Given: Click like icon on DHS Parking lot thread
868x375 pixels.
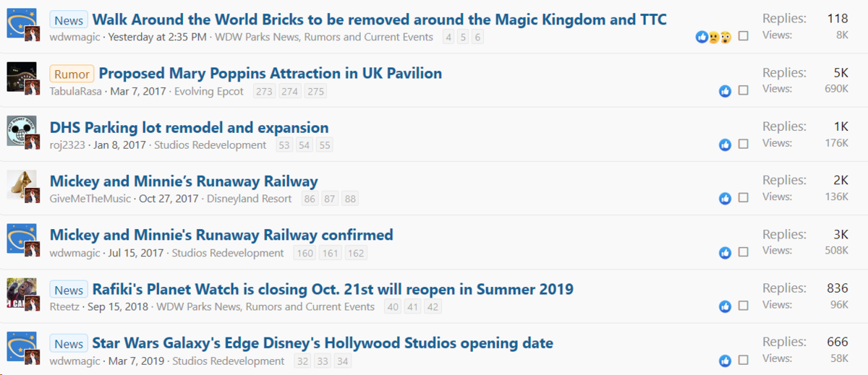Looking at the screenshot, I should (725, 145).
